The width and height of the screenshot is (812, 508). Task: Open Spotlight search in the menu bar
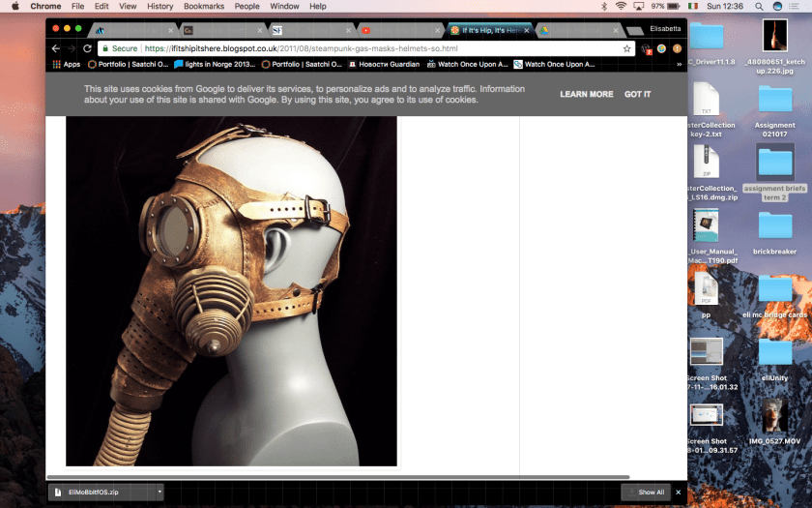[x=758, y=6]
